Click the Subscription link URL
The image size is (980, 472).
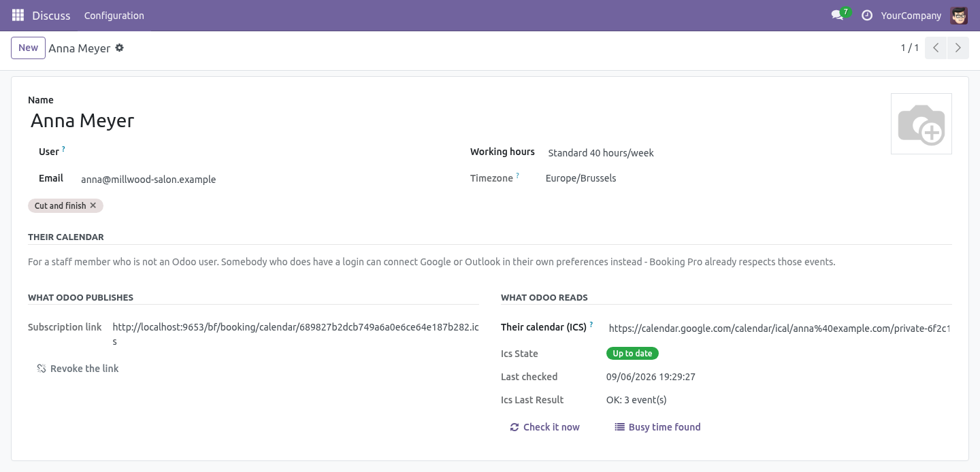tap(295, 334)
